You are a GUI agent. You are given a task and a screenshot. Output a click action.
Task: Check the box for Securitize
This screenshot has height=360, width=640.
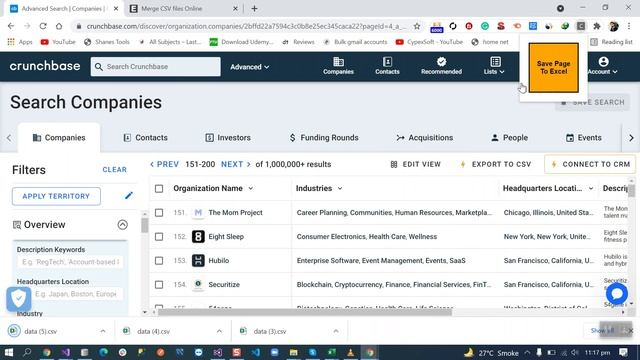(159, 285)
